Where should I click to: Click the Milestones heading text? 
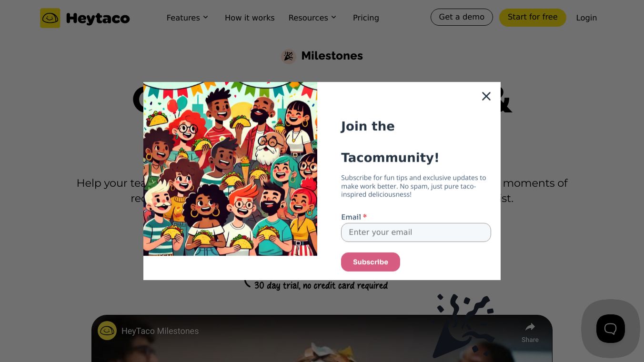pyautogui.click(x=332, y=56)
